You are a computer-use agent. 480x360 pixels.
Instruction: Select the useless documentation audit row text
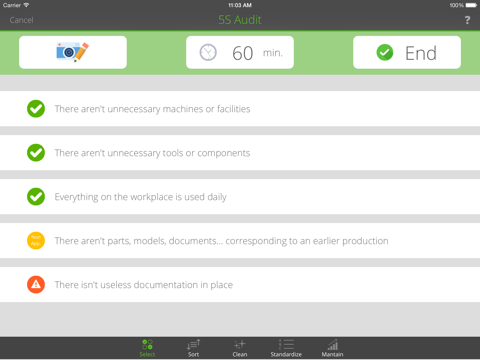pyautogui.click(x=144, y=285)
